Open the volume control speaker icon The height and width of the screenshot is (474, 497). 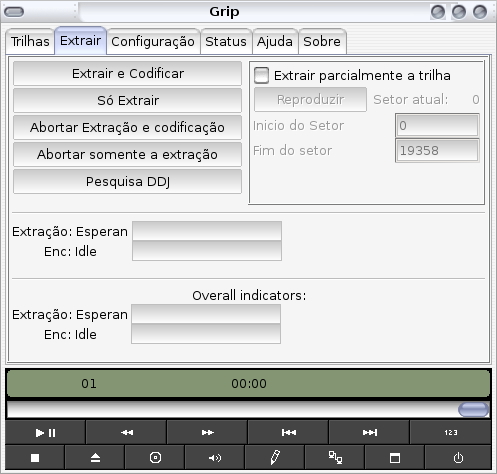(x=215, y=457)
